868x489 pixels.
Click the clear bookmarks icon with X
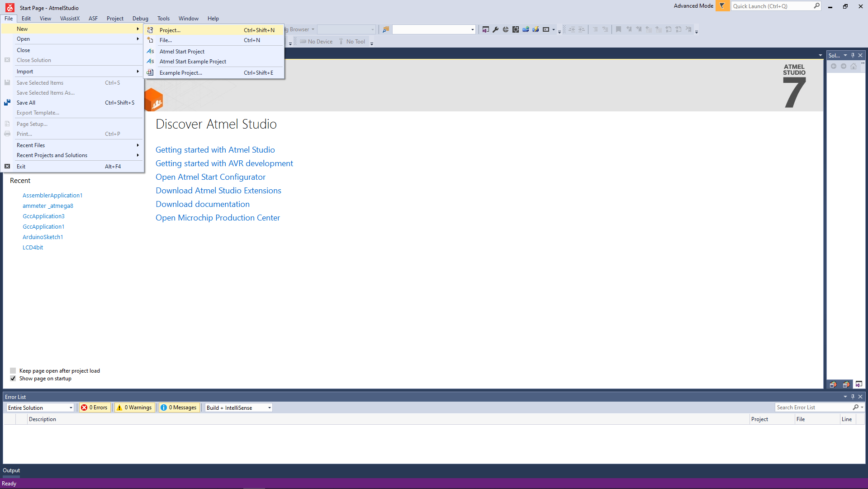click(688, 29)
